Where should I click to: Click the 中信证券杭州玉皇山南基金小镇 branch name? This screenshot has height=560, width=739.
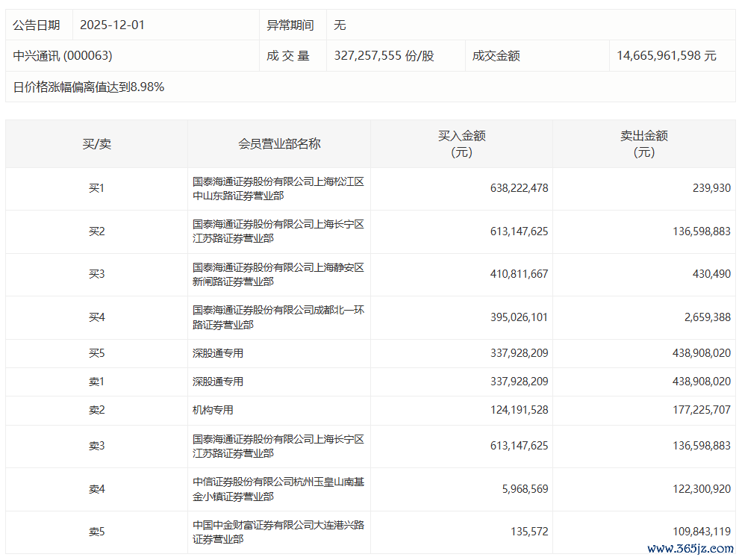pos(278,489)
